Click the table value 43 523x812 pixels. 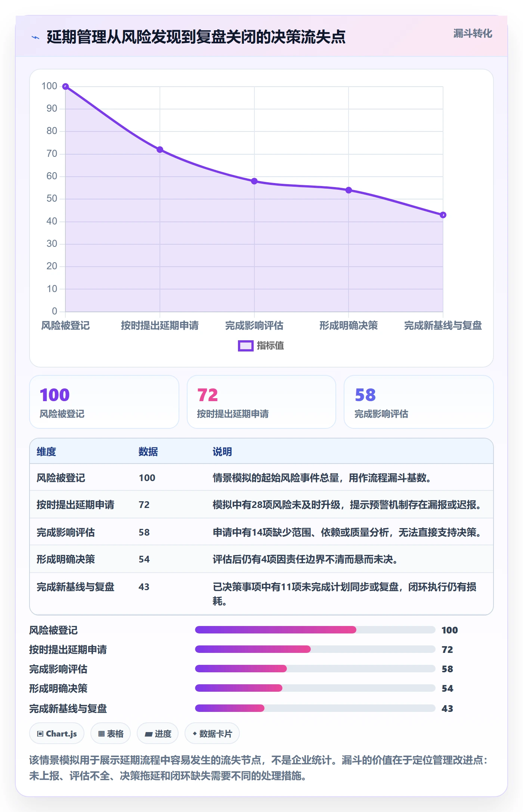pos(144,587)
